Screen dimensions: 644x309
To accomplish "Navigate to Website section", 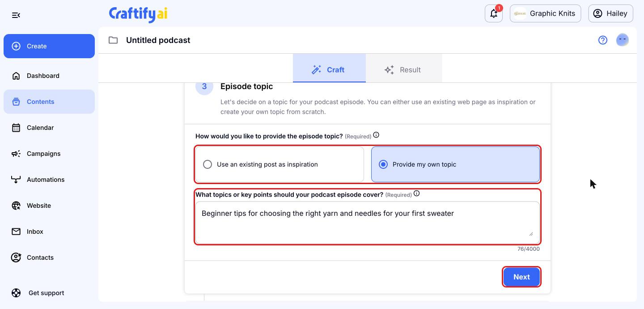I will (49, 206).
